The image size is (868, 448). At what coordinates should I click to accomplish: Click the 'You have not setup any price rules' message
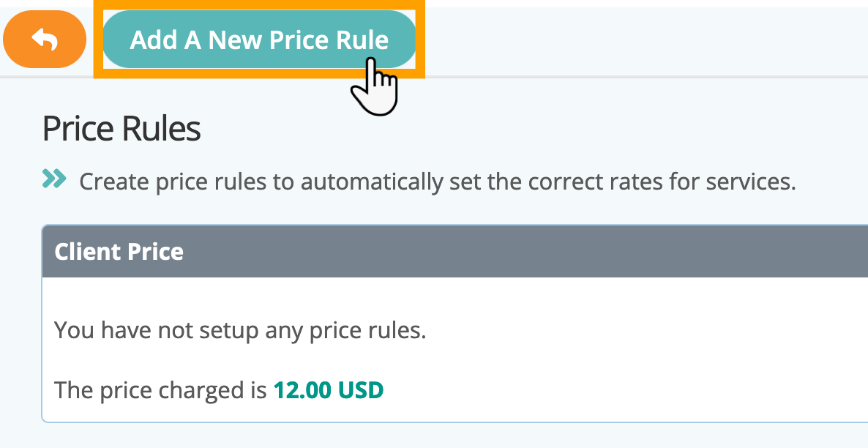point(240,331)
